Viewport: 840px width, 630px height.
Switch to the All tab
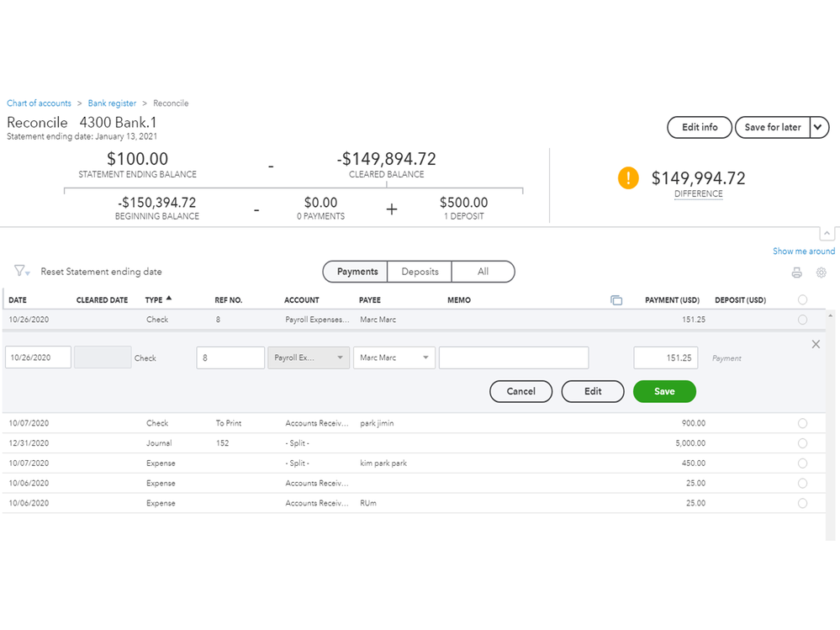483,272
